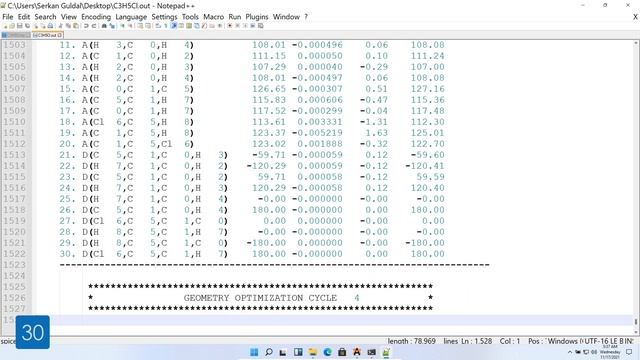Click the Cut toolbar icon
This screenshot has width=640, height=360.
click(60, 26)
